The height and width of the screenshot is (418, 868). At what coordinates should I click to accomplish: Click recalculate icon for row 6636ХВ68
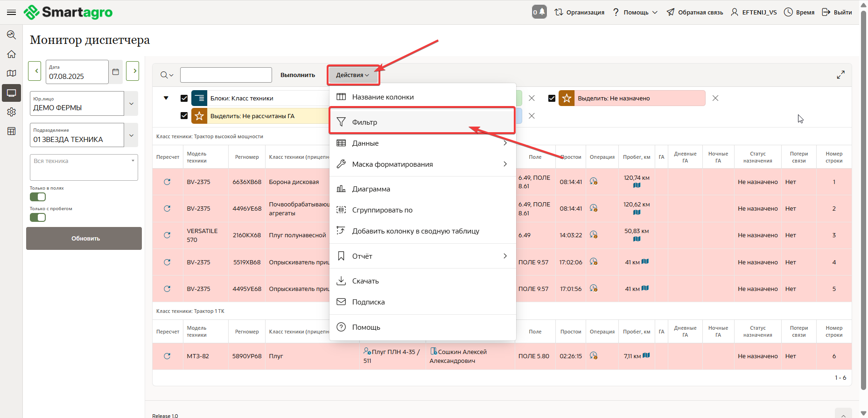pyautogui.click(x=167, y=182)
